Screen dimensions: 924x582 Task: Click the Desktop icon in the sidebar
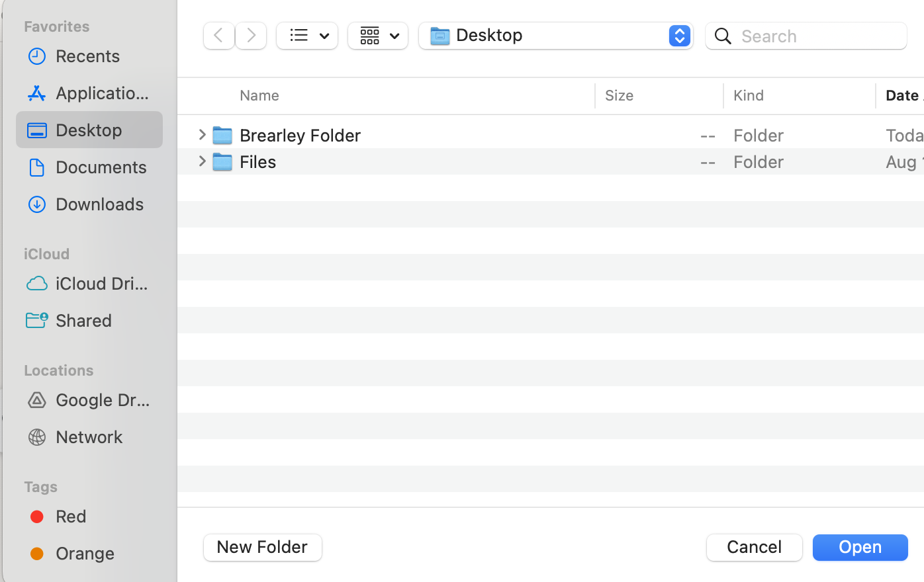click(x=37, y=130)
